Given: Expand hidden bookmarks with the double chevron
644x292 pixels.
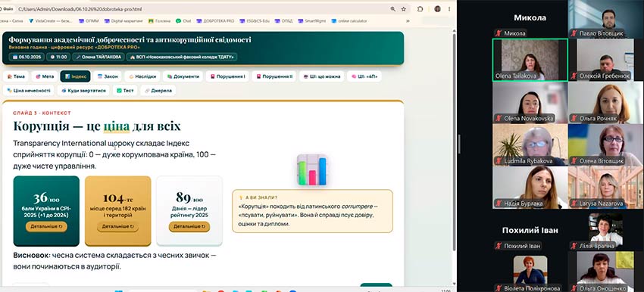Looking at the screenshot, I should point(408,21).
